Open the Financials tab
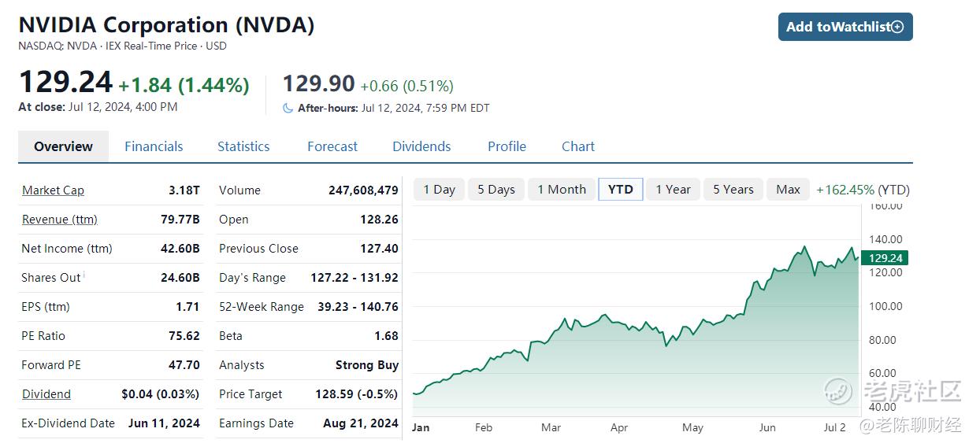The height and width of the screenshot is (447, 980). (x=154, y=146)
